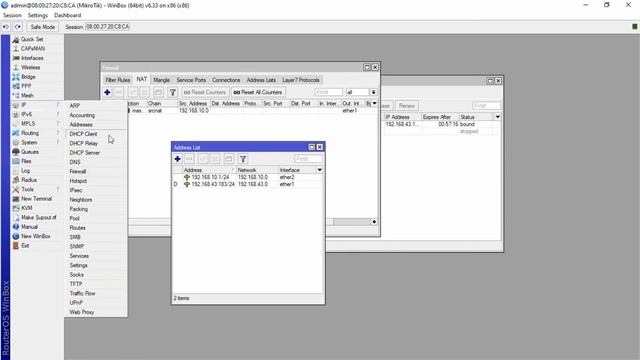Click the comment icon in Address List toolbar
The image size is (640, 360).
coord(229,159)
